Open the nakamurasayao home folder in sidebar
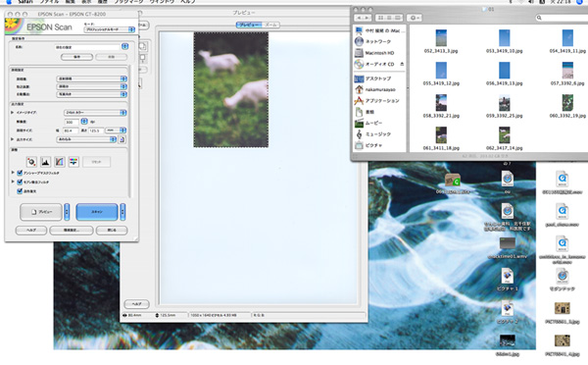The image size is (588, 365). pyautogui.click(x=379, y=89)
